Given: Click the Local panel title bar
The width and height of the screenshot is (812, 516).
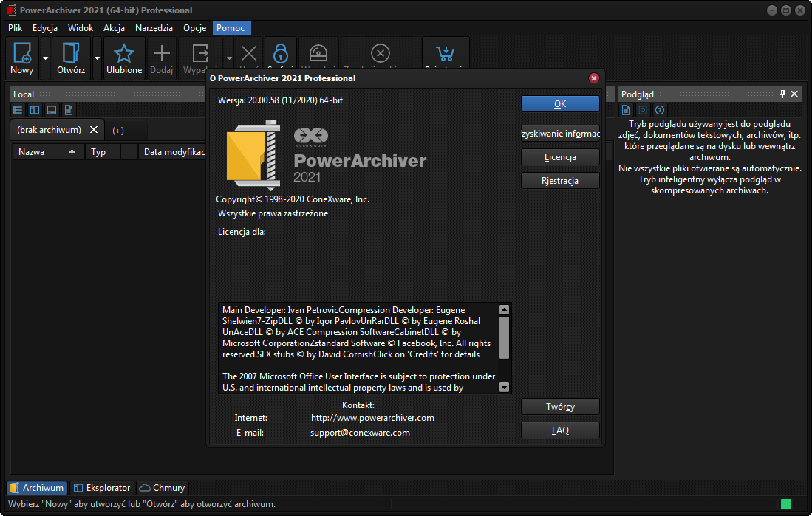Looking at the screenshot, I should (109, 94).
